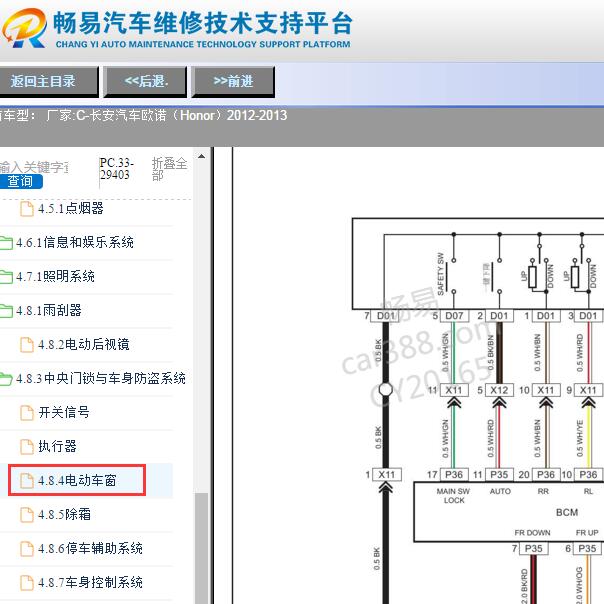Open the 4.8.7车身控制系统 page

[91, 582]
